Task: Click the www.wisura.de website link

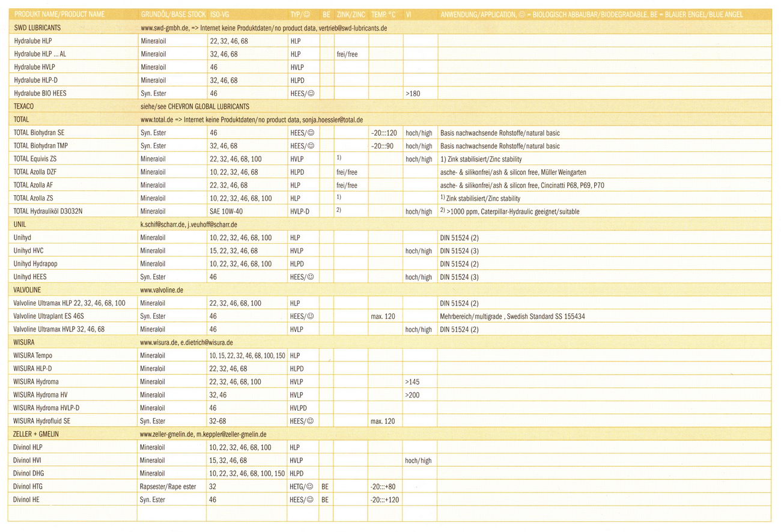Action: (159, 342)
